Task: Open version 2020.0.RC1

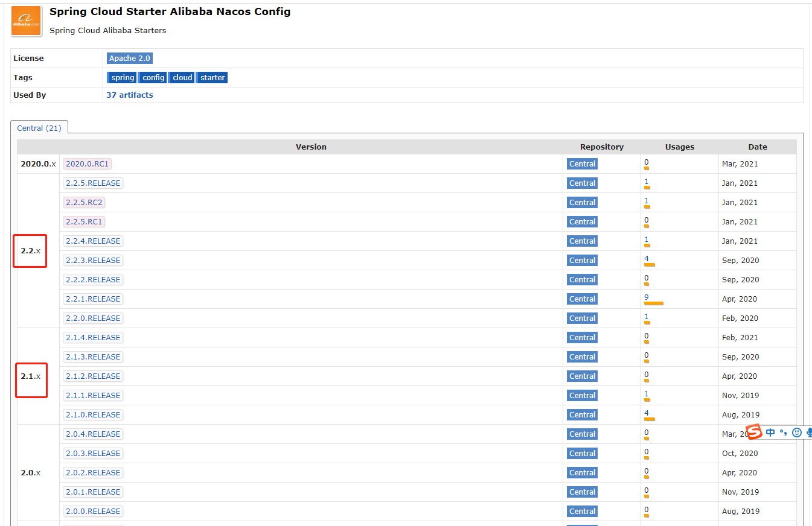Action: (x=88, y=164)
